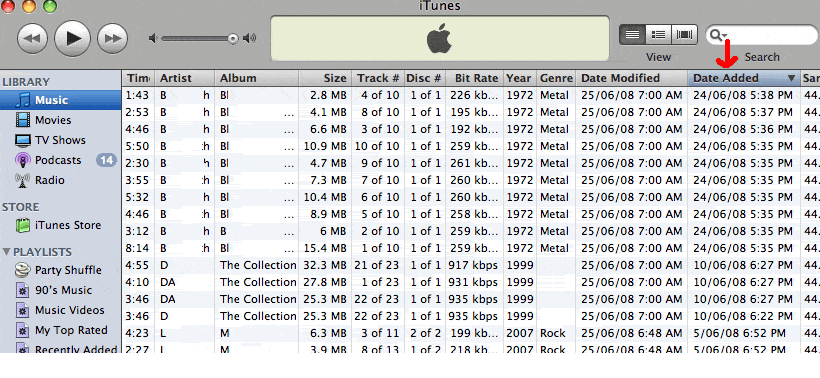820x378 pixels.
Task: Click the 27.8 MB size cell
Action: pos(324,282)
